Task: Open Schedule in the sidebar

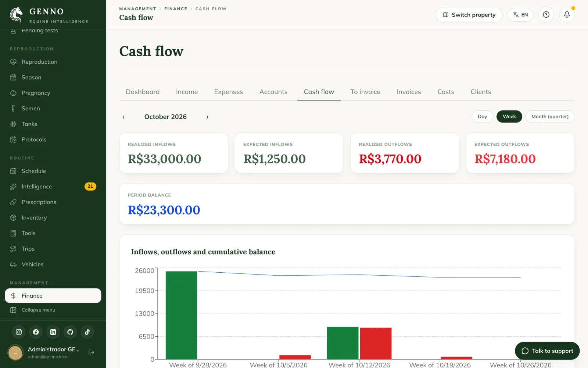Action: click(53, 171)
